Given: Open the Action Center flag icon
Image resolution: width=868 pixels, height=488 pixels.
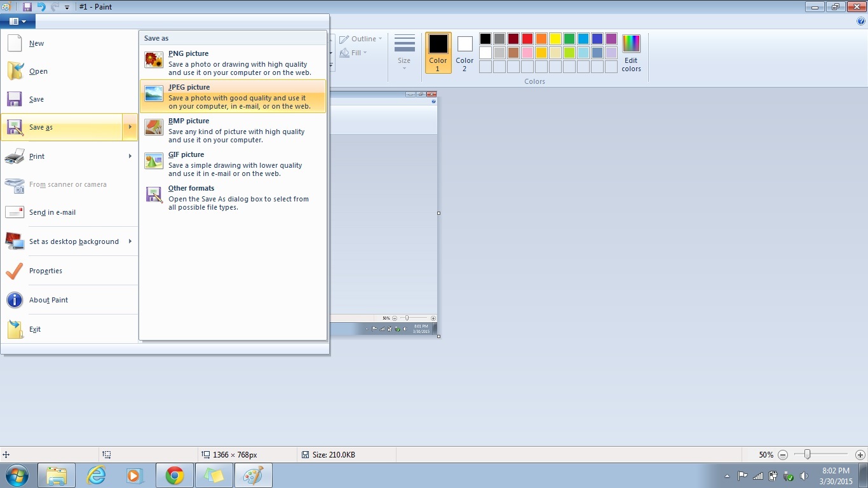Looking at the screenshot, I should (x=742, y=476).
